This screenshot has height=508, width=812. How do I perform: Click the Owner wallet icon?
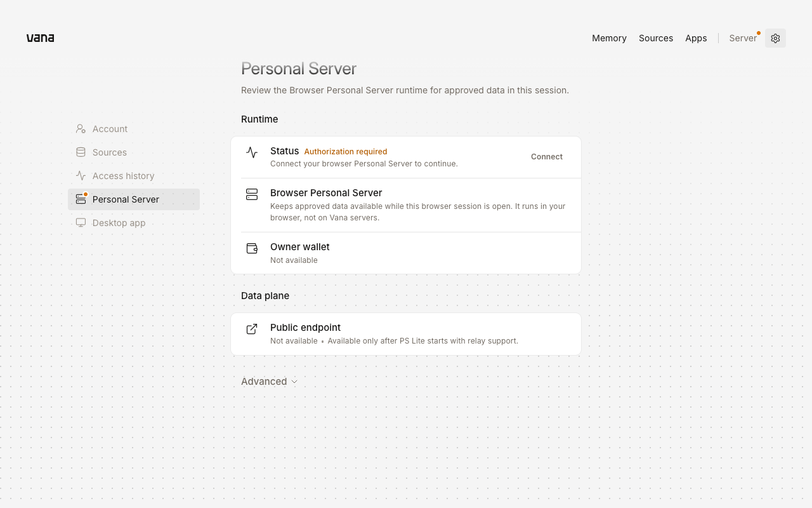click(252, 248)
